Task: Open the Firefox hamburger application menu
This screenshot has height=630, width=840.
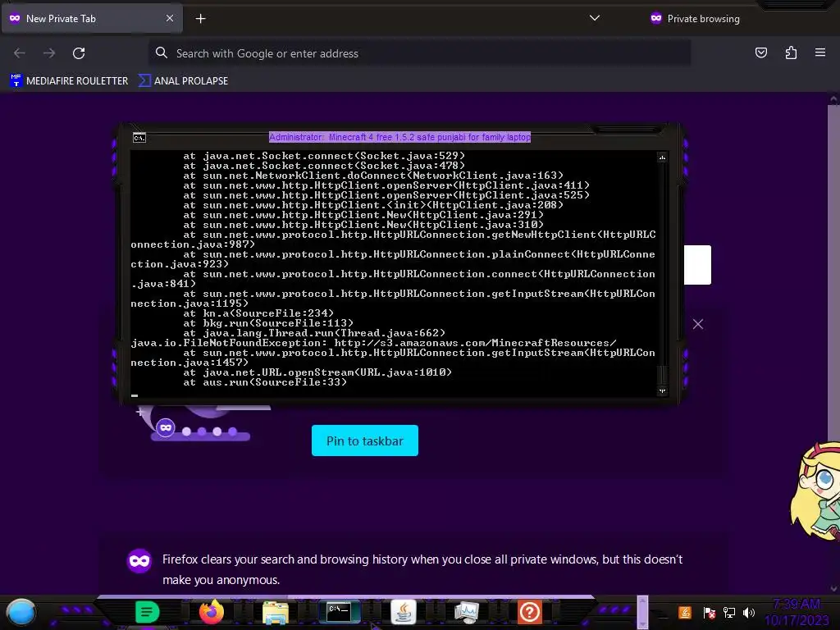Action: point(820,52)
